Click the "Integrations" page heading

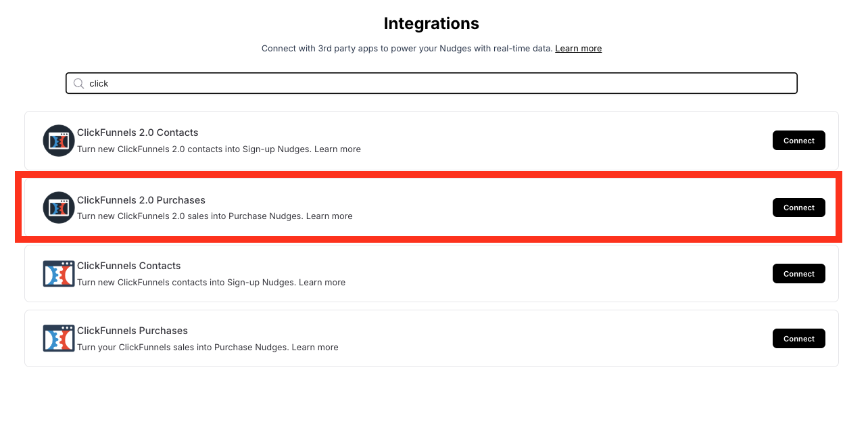click(x=431, y=24)
